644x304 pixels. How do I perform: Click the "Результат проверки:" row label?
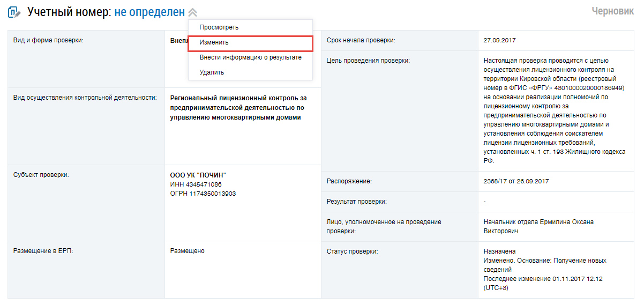357,202
